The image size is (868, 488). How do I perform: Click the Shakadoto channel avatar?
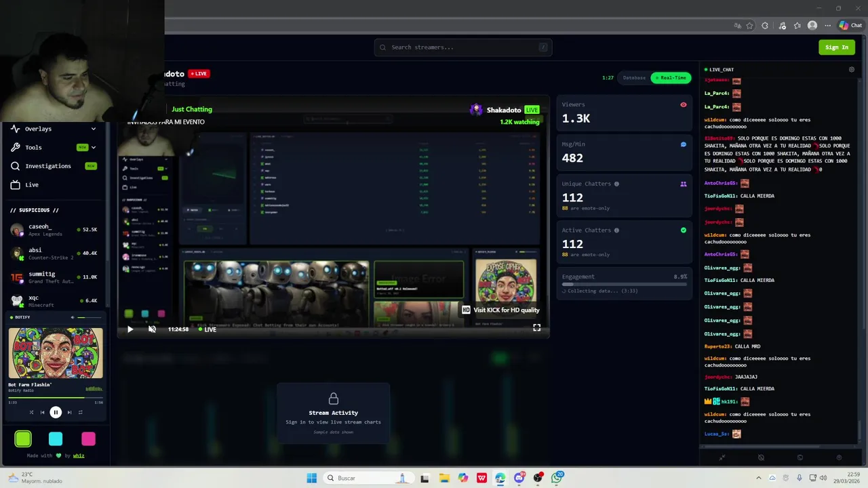pyautogui.click(x=476, y=110)
